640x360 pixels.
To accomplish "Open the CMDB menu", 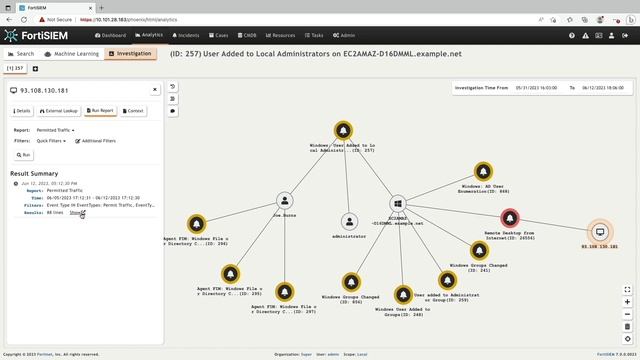I will [247, 36].
